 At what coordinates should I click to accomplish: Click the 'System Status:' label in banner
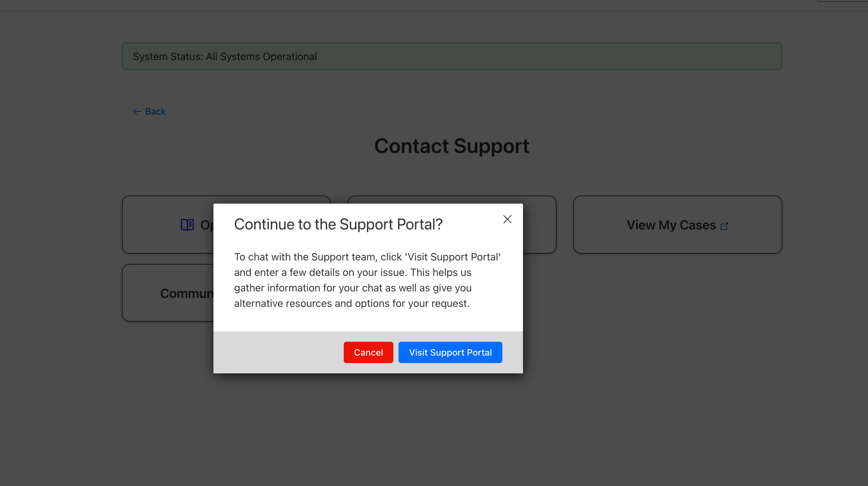pos(167,56)
